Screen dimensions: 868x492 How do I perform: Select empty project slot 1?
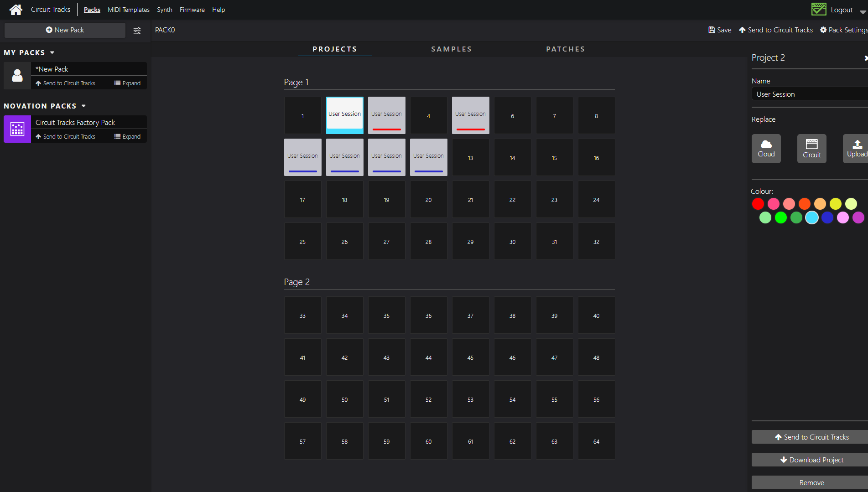pos(303,116)
